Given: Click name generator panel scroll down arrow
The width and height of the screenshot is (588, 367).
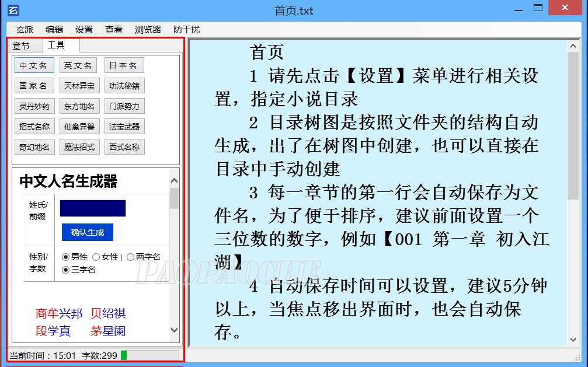Looking at the screenshot, I should point(174,330).
